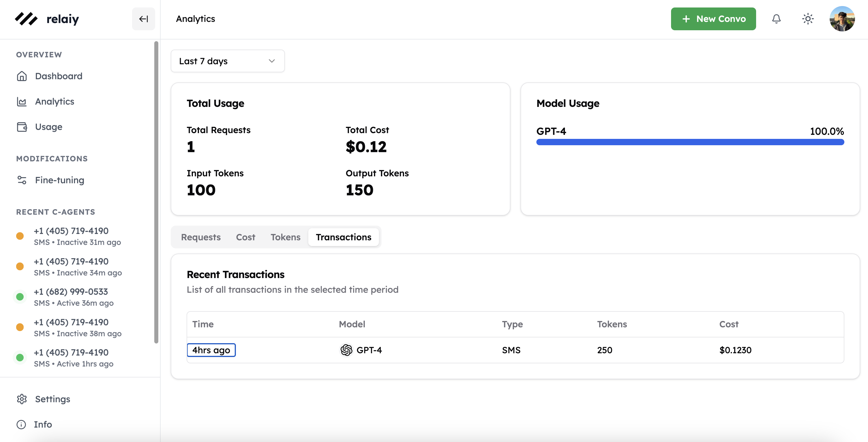Switch to the Requests tab

[201, 237]
